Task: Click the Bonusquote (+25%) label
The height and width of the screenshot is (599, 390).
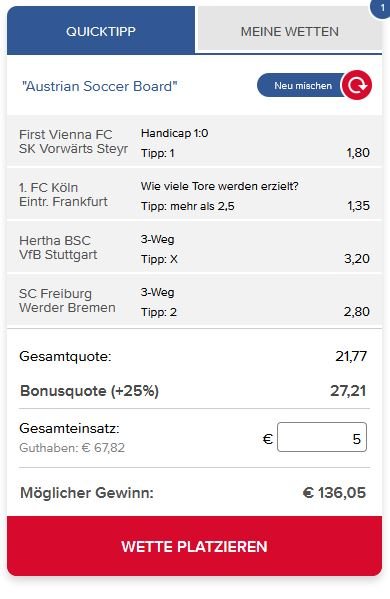Action: [x=89, y=391]
